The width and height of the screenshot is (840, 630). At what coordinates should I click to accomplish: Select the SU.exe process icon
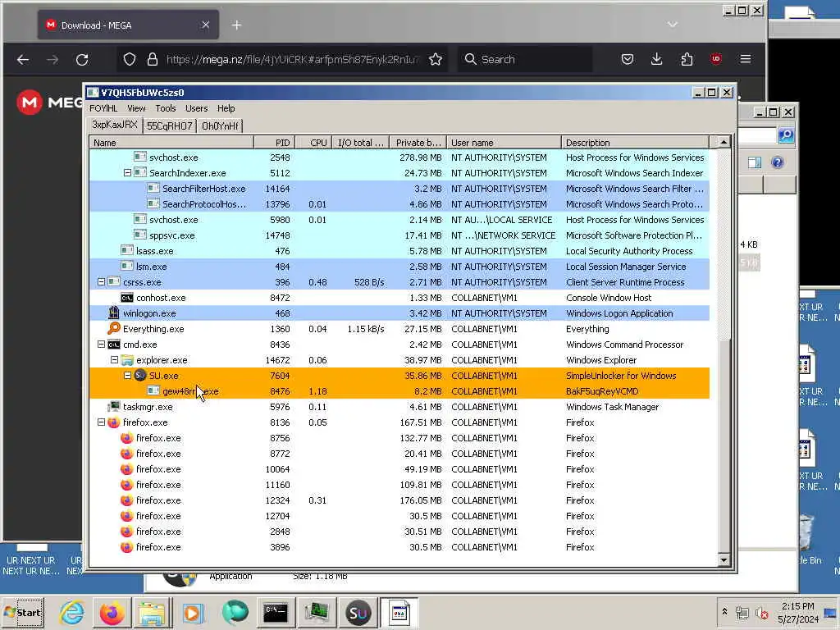click(x=140, y=376)
